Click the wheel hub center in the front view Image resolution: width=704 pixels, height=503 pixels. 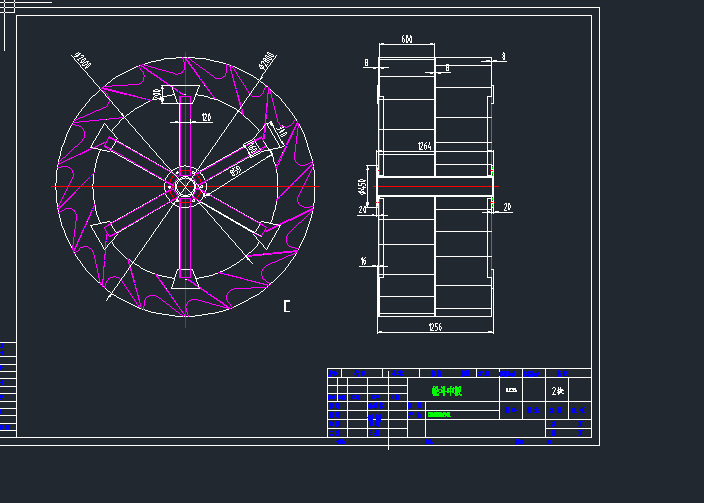coord(185,186)
